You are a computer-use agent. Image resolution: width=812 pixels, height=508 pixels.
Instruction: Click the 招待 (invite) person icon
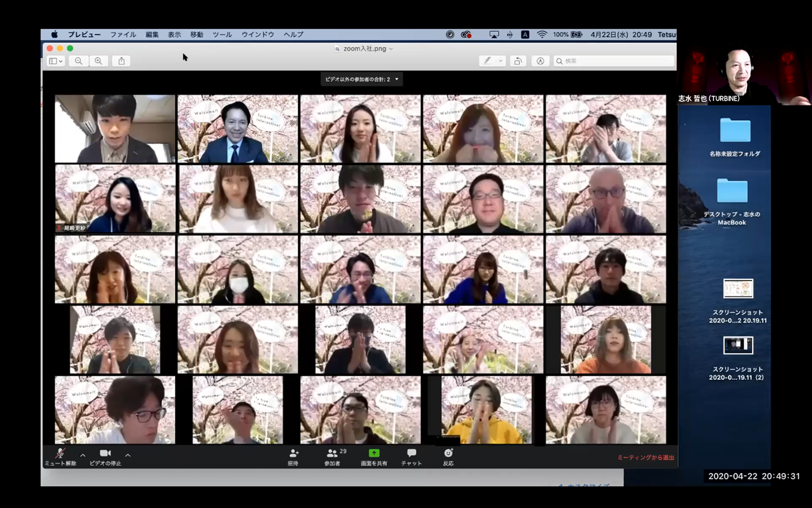[x=293, y=453]
